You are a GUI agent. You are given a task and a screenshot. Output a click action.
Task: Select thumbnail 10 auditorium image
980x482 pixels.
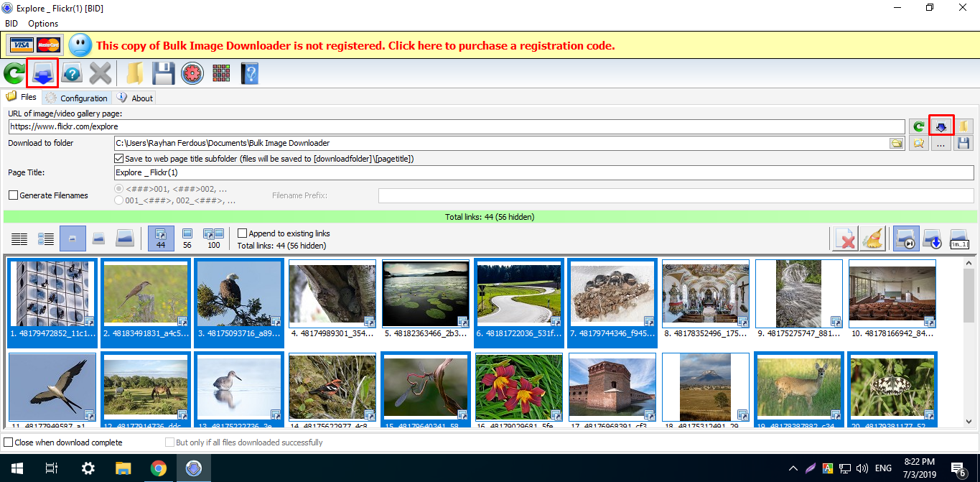892,298
